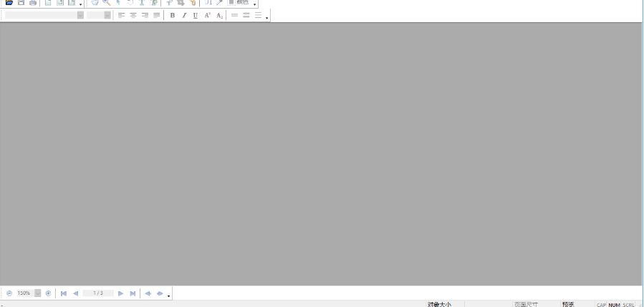Choose the arrow selection tool
This screenshot has height=307, width=644.
click(x=119, y=2)
